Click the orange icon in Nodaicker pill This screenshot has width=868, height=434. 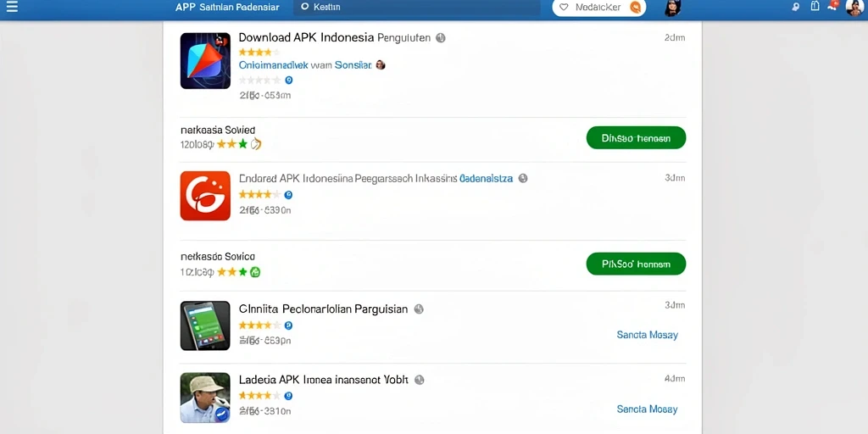[x=636, y=7]
